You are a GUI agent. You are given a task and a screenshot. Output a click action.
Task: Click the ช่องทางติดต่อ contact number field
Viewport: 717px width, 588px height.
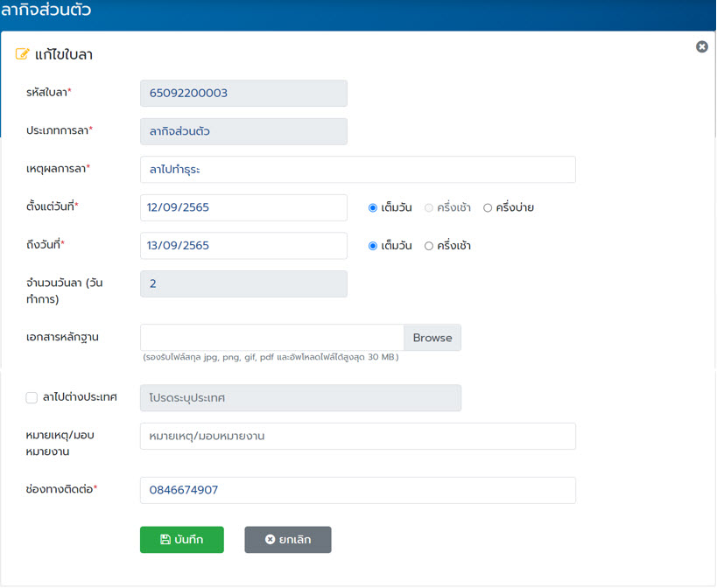pos(357,490)
